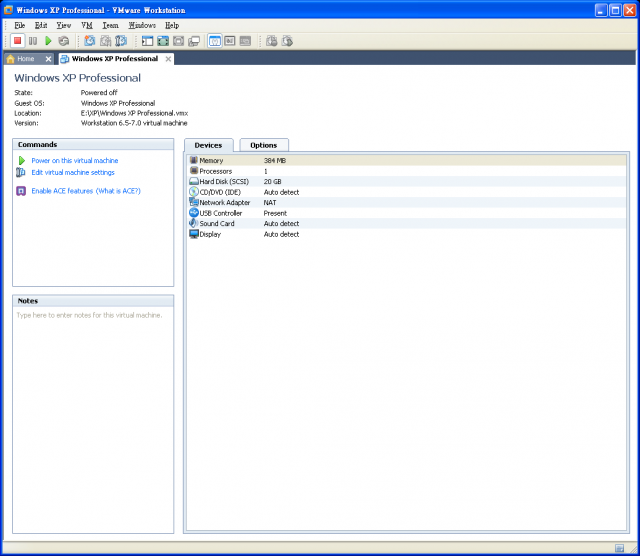Click the green play icon in Commands
Image resolution: width=640 pixels, height=556 pixels.
[22, 160]
